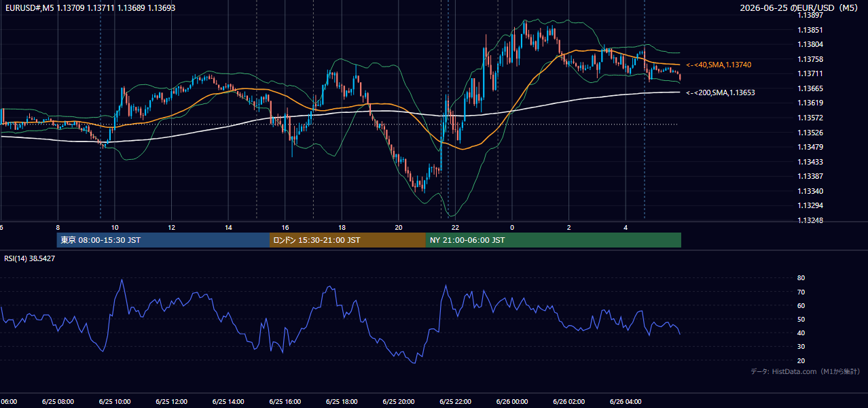868x408 pixels.
Task: Click RSI scale level 60
Action: click(801, 305)
